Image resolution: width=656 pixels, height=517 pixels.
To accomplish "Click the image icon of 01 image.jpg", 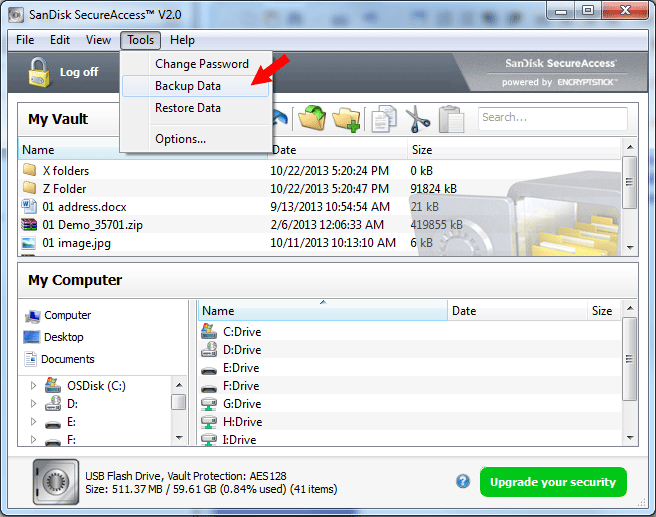I will point(29,243).
